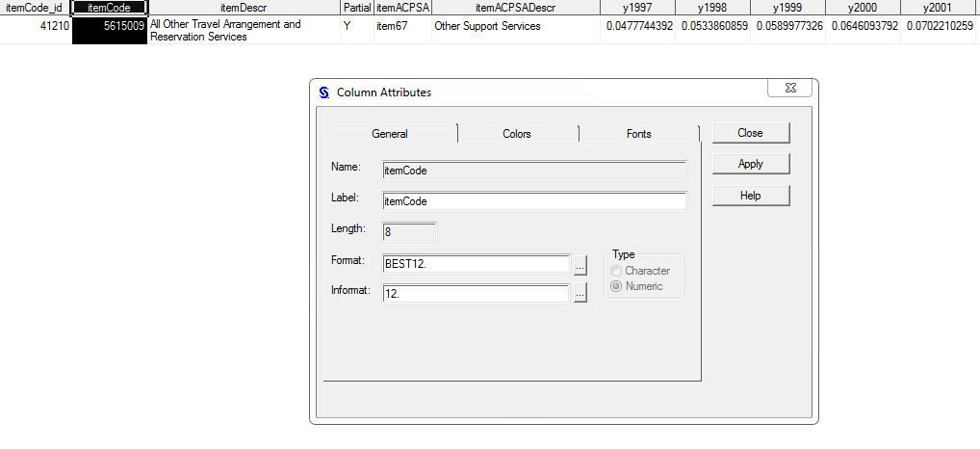Open Help for column attributes

point(750,196)
